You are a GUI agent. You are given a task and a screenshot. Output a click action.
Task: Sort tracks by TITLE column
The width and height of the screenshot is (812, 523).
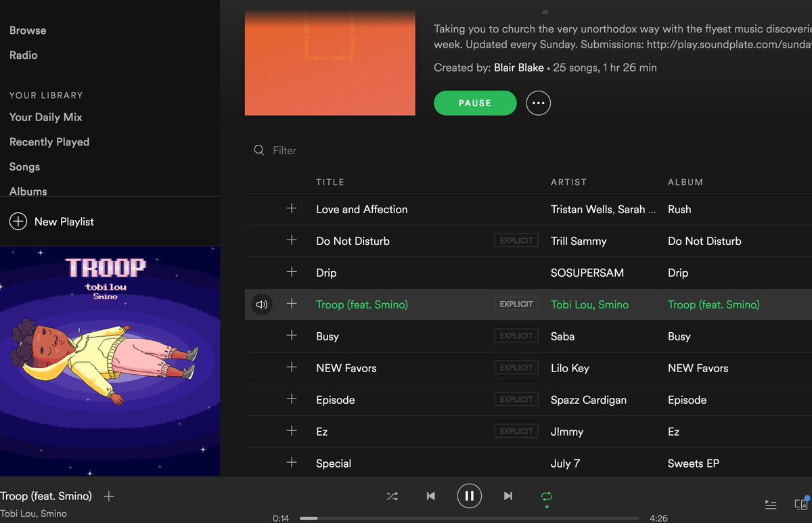pyautogui.click(x=330, y=182)
